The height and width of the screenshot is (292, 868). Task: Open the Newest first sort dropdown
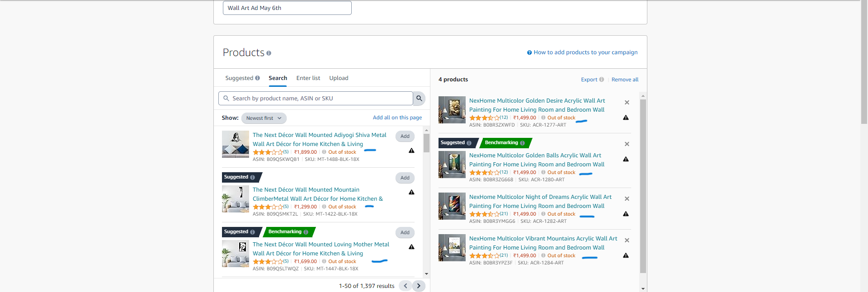tap(264, 118)
